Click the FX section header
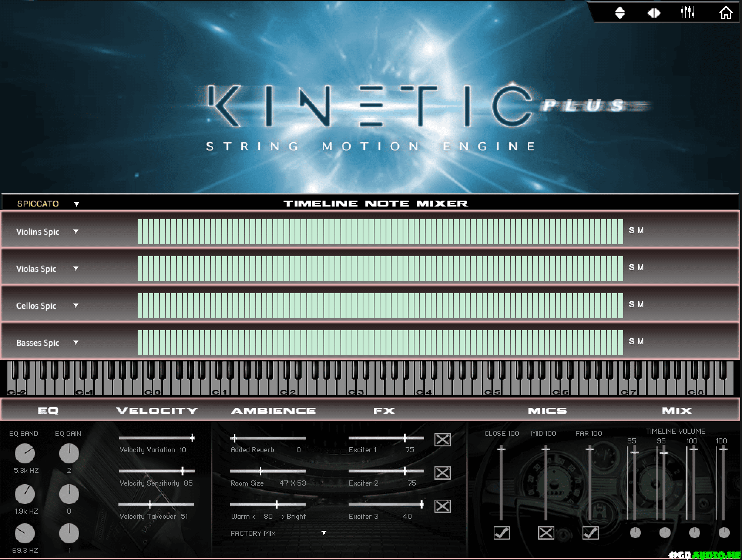This screenshot has height=560, width=742. click(384, 410)
